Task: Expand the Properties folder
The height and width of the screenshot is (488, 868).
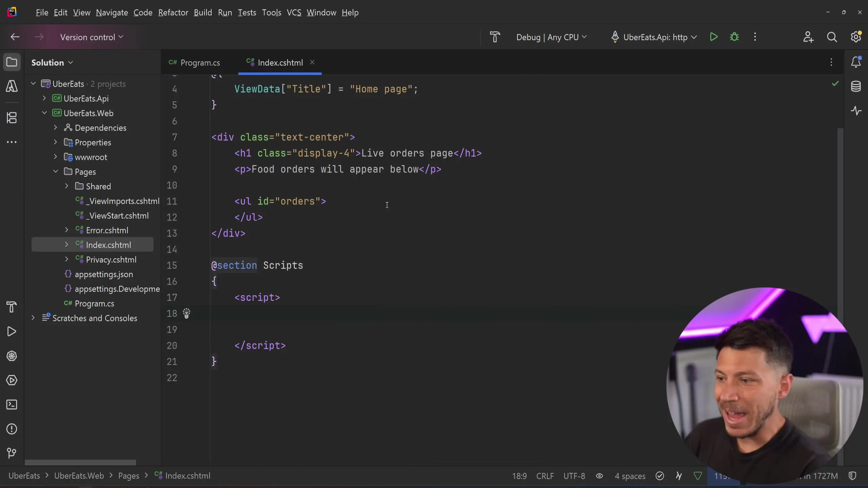Action: 56,142
